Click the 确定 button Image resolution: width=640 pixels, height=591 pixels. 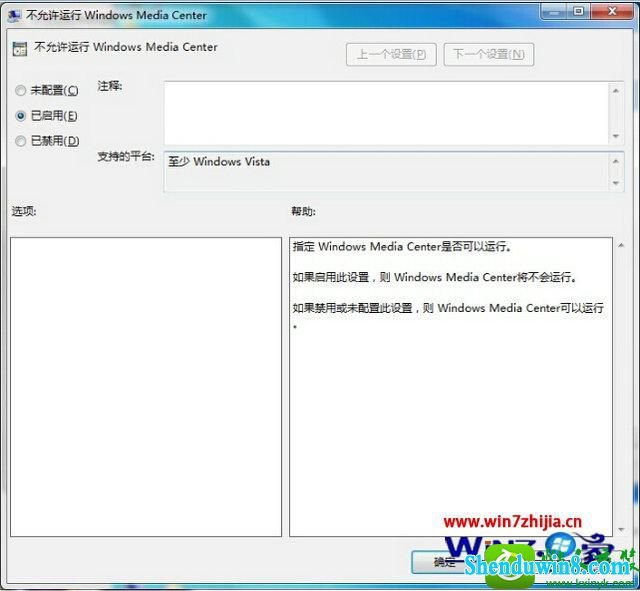point(445,562)
